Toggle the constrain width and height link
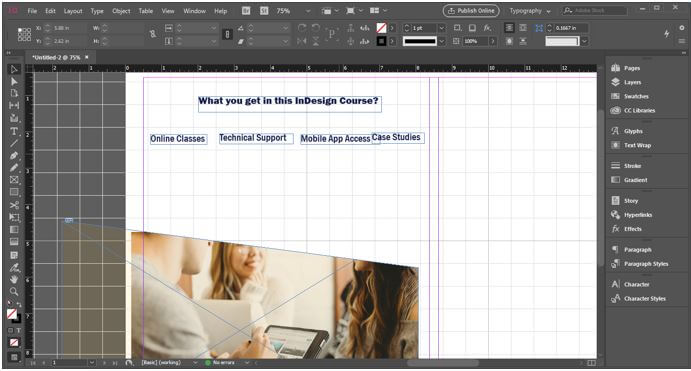This screenshot has height=371, width=691. click(x=152, y=34)
